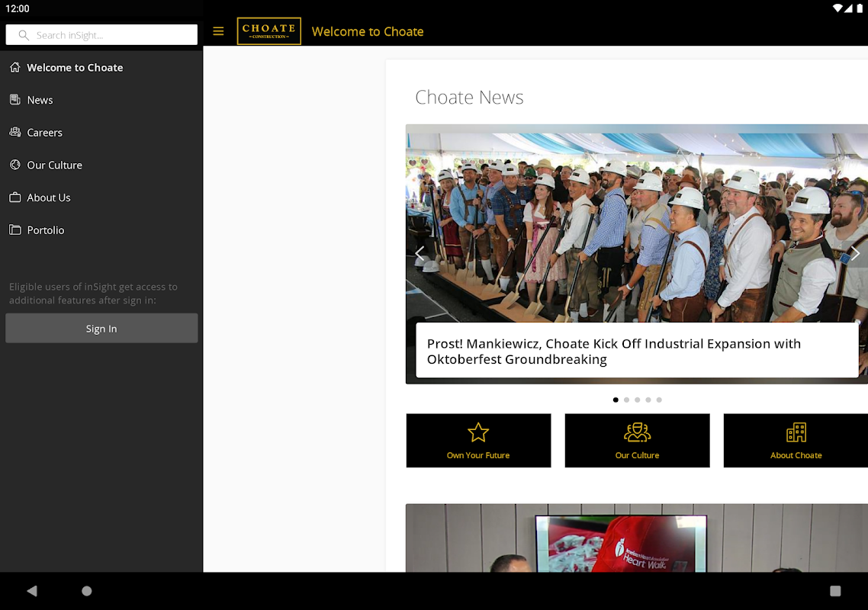Click the search magnifier icon

(23, 35)
